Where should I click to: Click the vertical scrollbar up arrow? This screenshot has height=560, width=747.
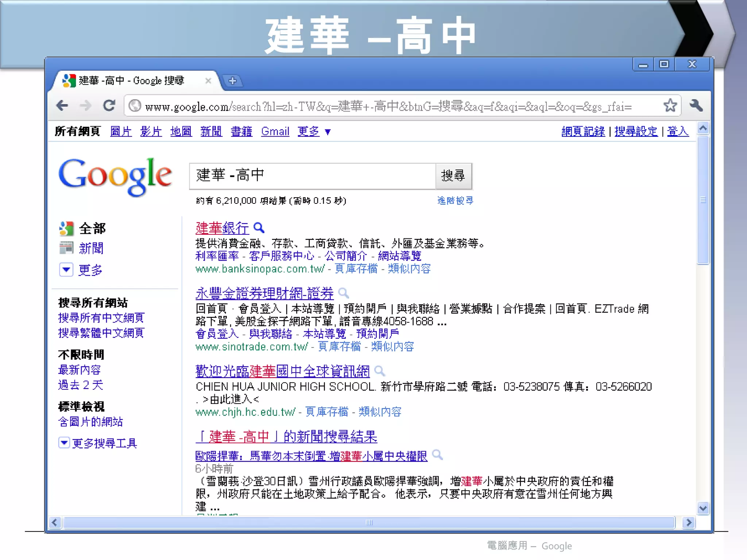703,128
